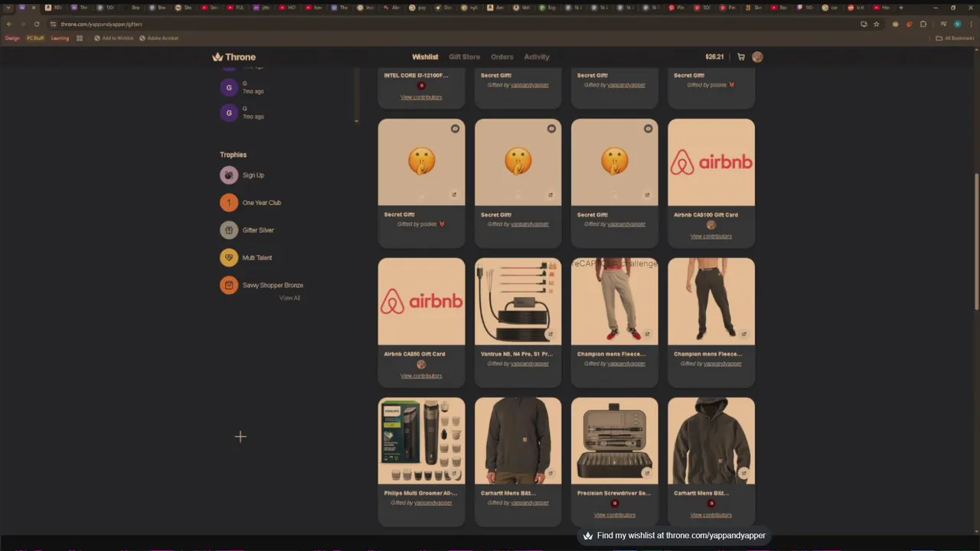The width and height of the screenshot is (980, 551).
Task: Click the browser back arrow
Action: point(9,24)
